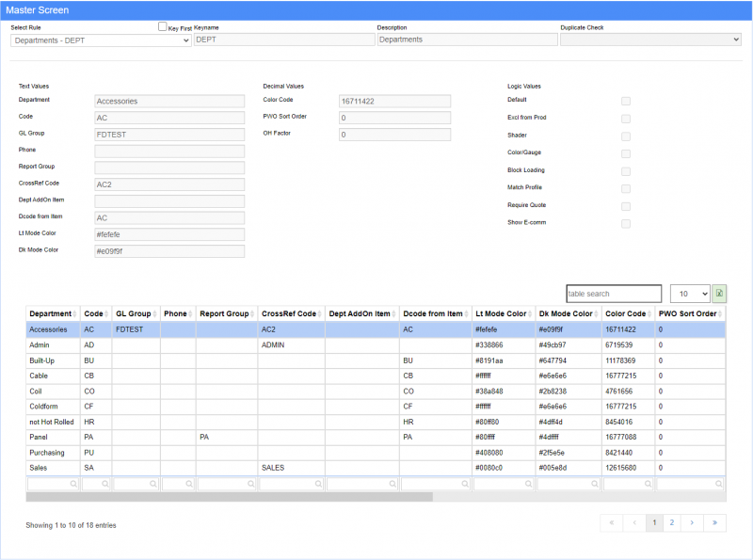Click the Excel export icon
Screen dimensions: 753x560
719,294
